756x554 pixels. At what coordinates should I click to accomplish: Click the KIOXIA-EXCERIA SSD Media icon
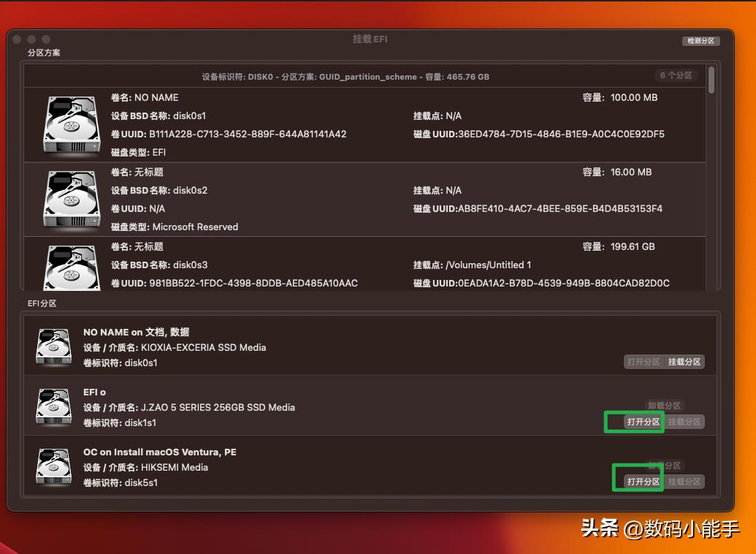pyautogui.click(x=53, y=347)
